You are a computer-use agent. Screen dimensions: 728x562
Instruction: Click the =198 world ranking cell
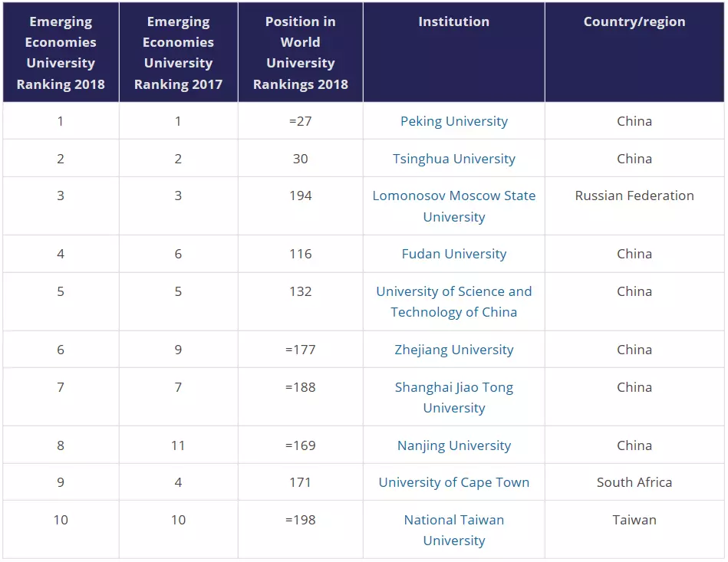point(300,520)
